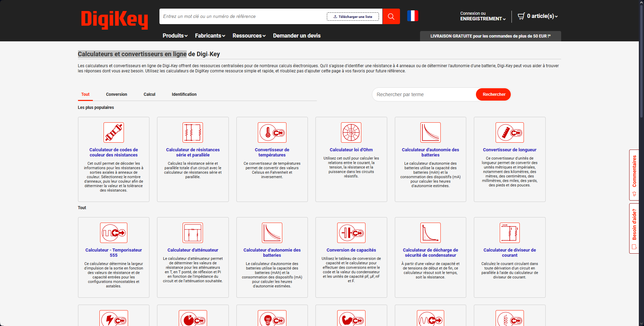Select the Tout tab

(85, 94)
